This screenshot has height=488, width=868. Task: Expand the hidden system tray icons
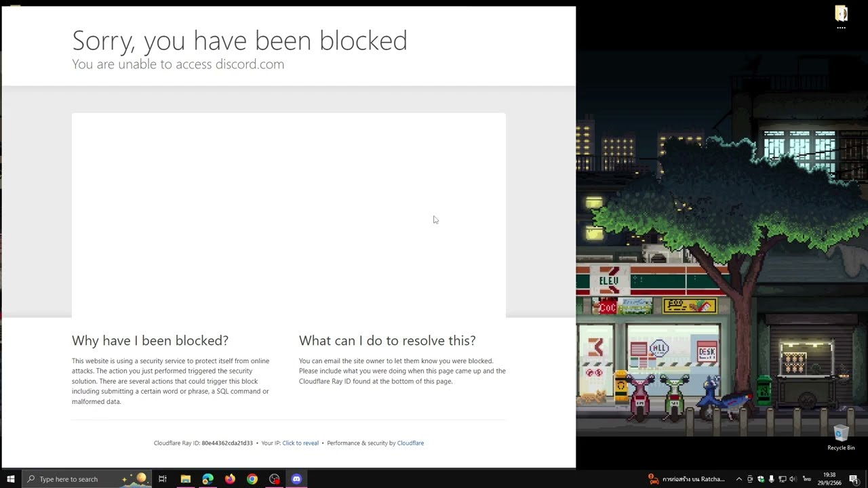[x=739, y=479]
